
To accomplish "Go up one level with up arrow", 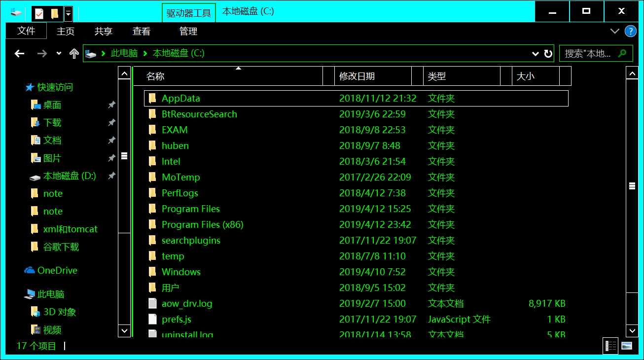I will coord(74,53).
